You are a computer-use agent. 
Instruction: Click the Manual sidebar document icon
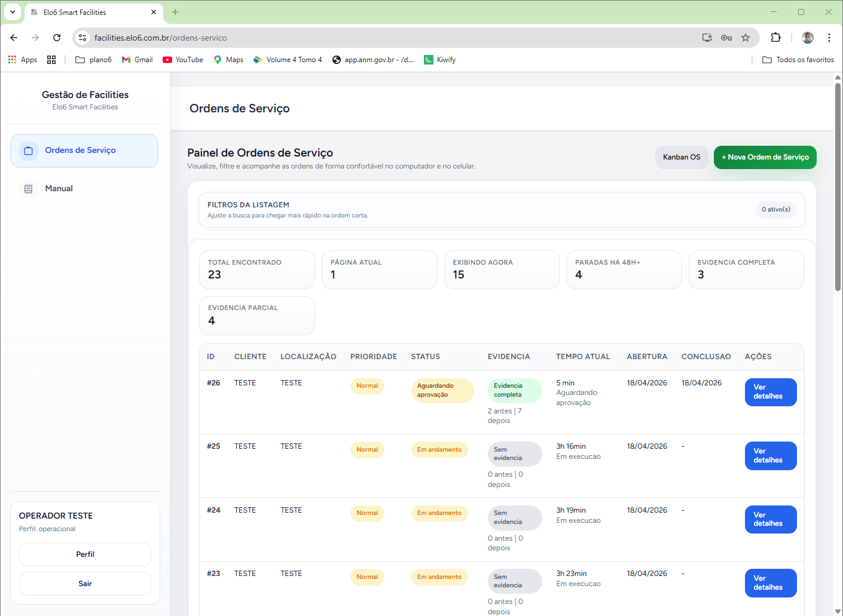[28, 189]
